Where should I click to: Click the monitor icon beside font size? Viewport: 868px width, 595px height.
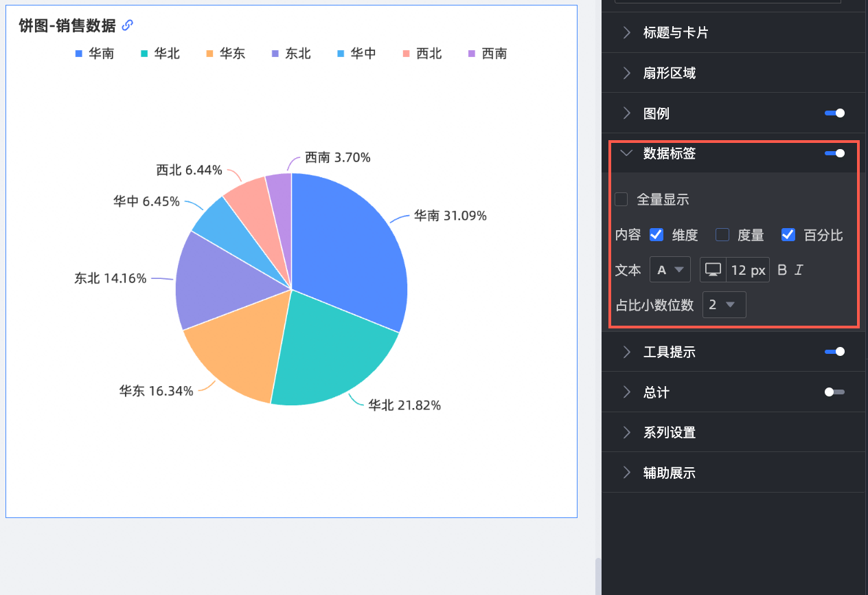713,270
